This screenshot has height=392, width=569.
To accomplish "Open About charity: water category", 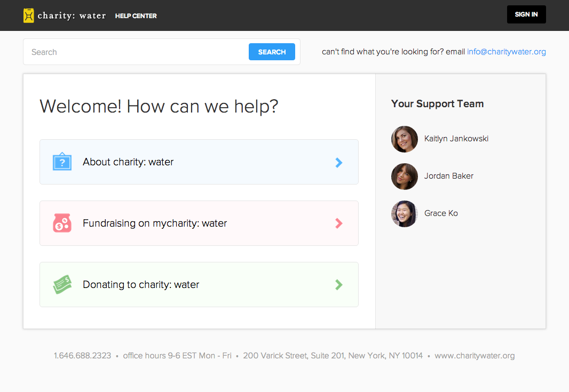I will [x=199, y=162].
